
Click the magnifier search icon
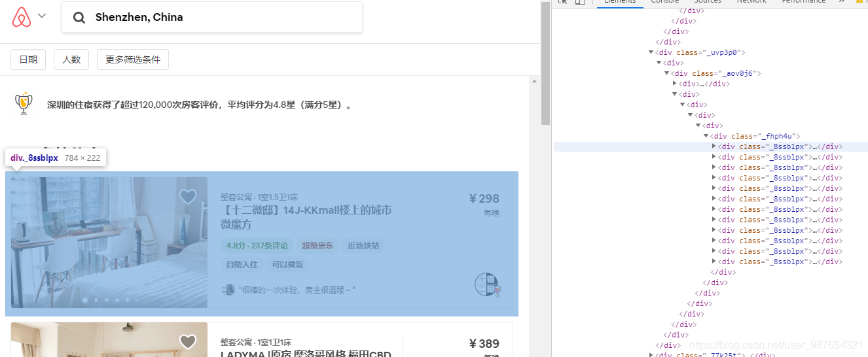[x=79, y=18]
